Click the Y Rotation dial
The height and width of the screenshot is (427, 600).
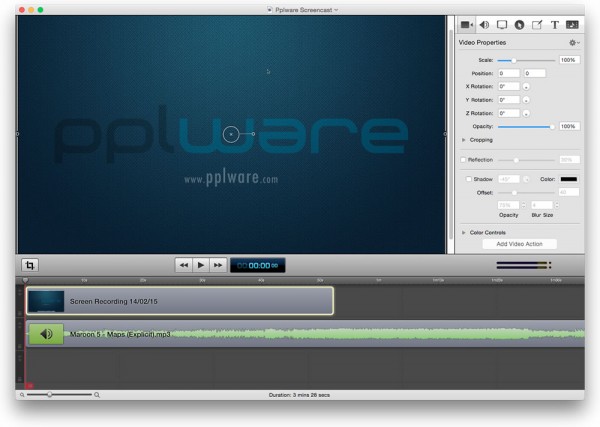[x=526, y=100]
